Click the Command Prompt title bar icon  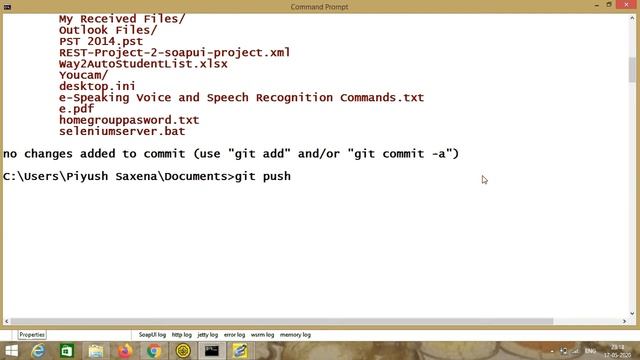(7, 7)
